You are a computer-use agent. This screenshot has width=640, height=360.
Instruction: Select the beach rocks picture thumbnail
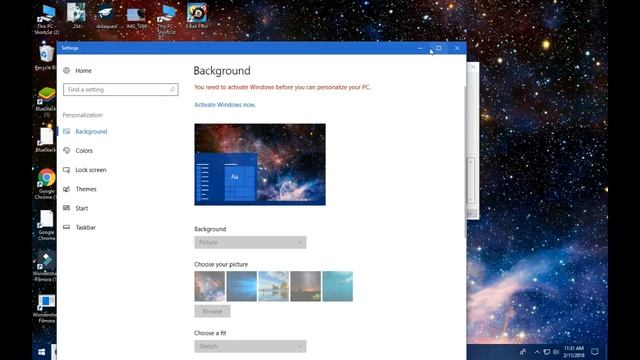(x=273, y=287)
